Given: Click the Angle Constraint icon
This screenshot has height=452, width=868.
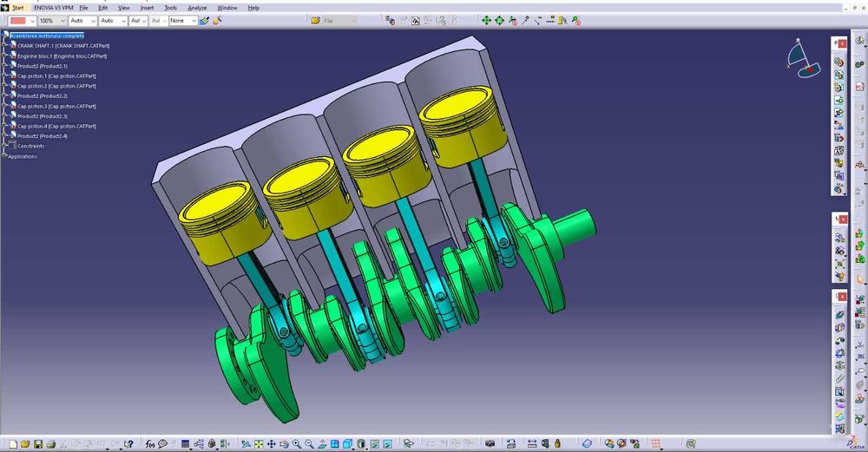Looking at the screenshot, I should (x=839, y=353).
